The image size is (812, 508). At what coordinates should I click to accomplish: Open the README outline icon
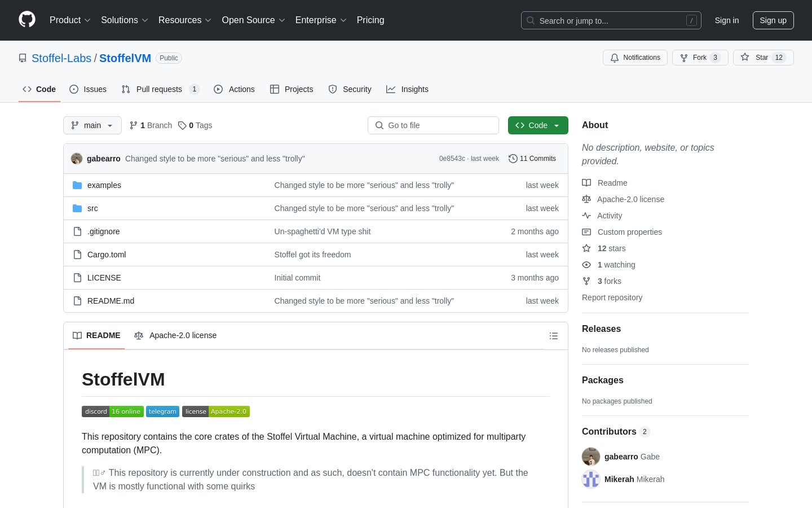coord(554,336)
